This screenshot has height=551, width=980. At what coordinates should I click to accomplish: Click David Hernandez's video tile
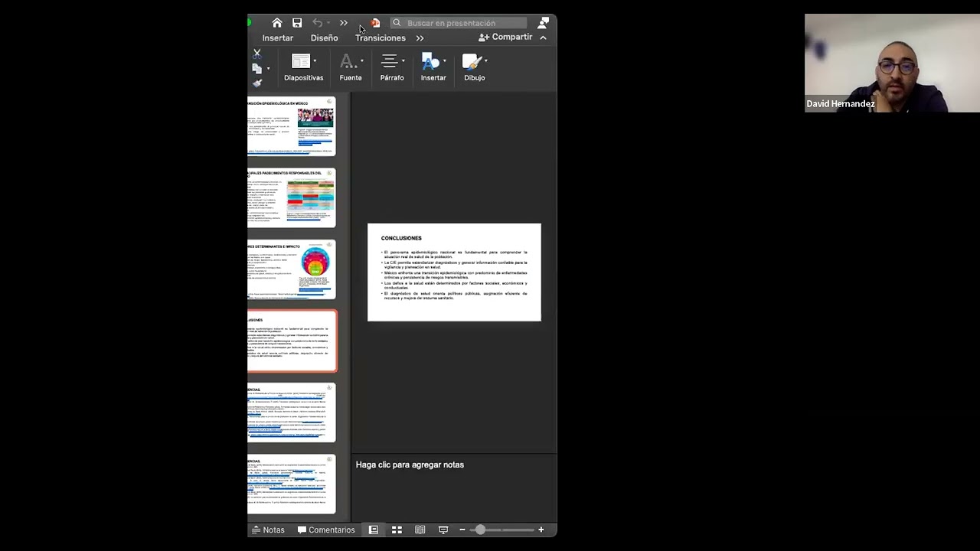892,63
